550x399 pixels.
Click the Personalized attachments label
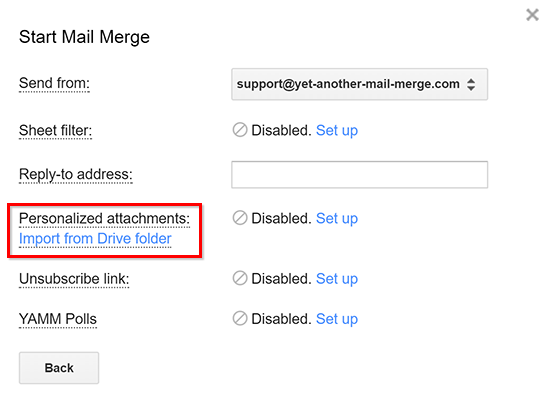coord(104,218)
